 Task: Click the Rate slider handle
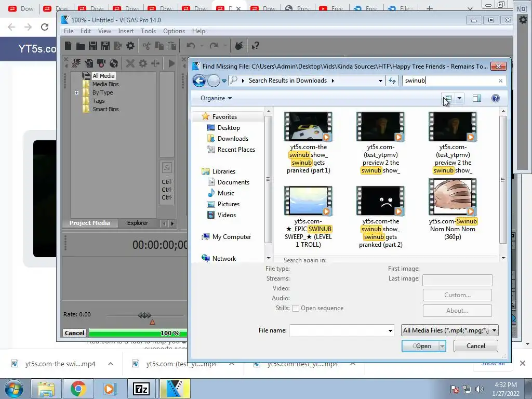tap(144, 315)
